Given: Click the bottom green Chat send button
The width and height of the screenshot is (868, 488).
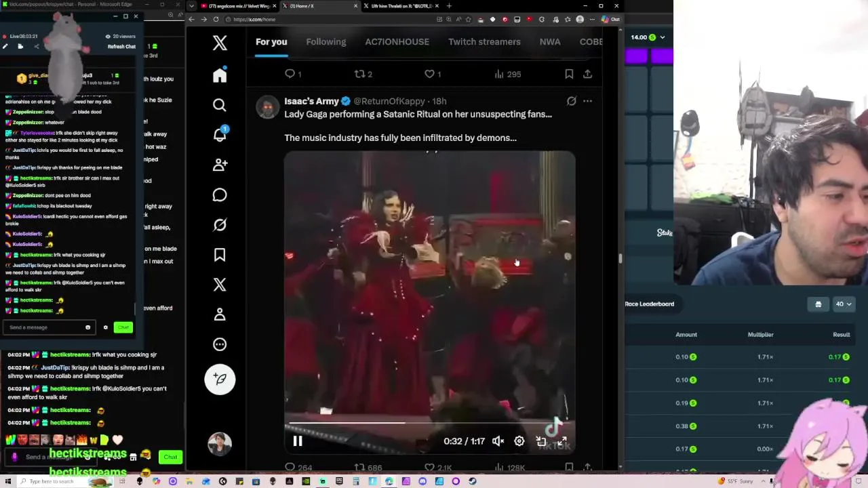Looking at the screenshot, I should tap(170, 457).
